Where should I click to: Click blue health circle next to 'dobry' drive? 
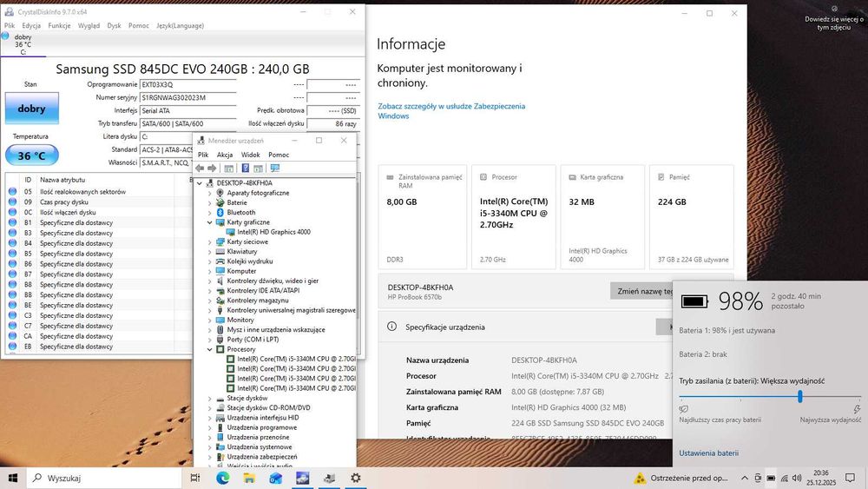point(5,36)
